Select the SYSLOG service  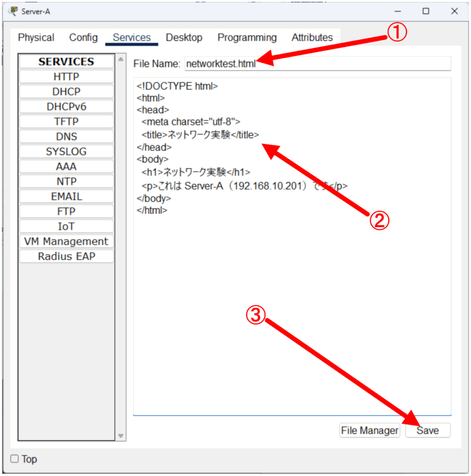pos(66,152)
